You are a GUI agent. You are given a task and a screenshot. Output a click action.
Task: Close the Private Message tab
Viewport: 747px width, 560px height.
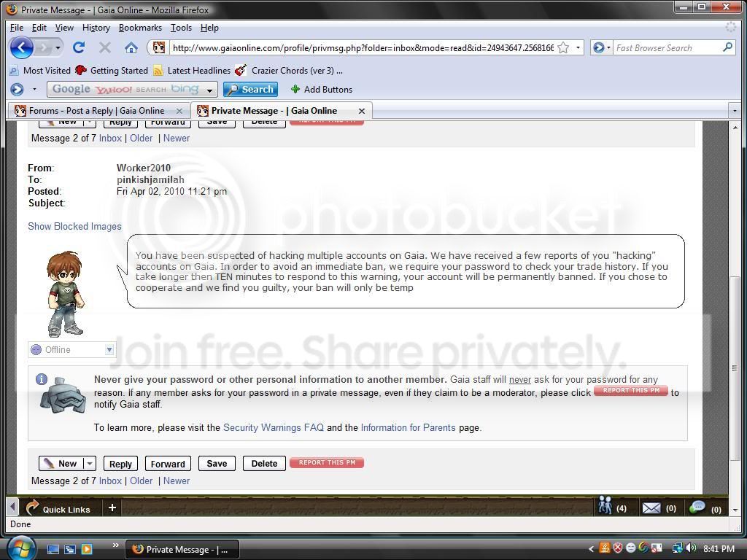click(362, 111)
